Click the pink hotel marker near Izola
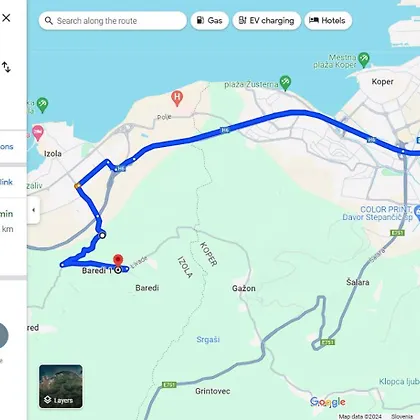420x420 pixels. (x=38, y=133)
